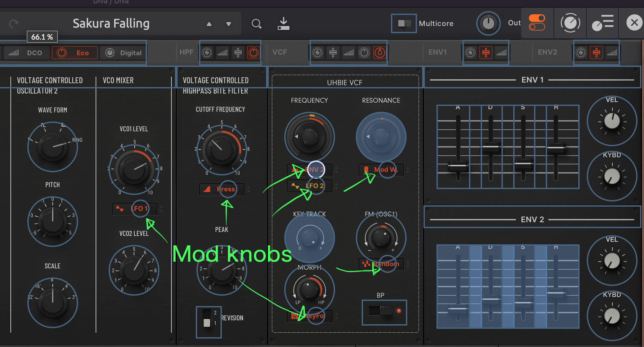Click the oscillator 2 WAVE FORM knob
This screenshot has width=644, height=347.
tap(53, 147)
